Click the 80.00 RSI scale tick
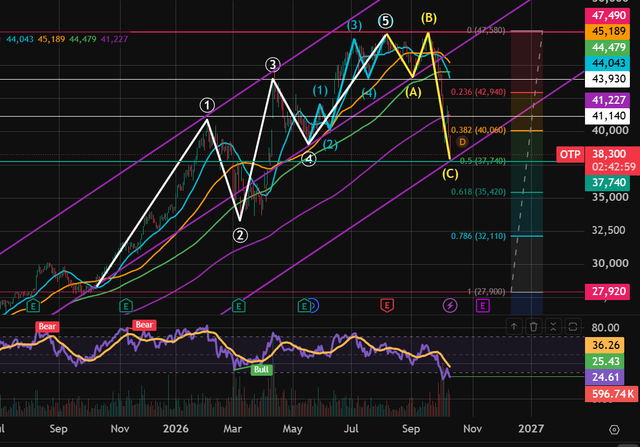640x447 pixels. 605,328
